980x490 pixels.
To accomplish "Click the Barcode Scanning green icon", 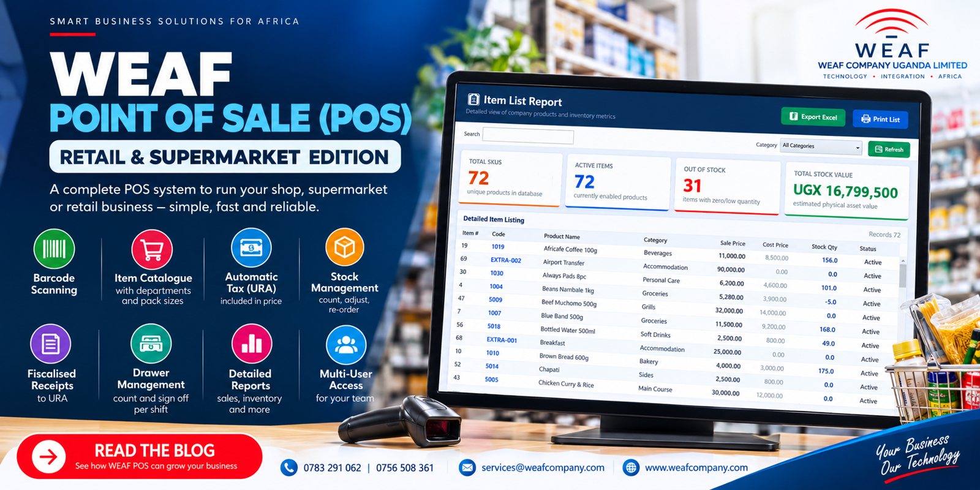I will click(54, 249).
